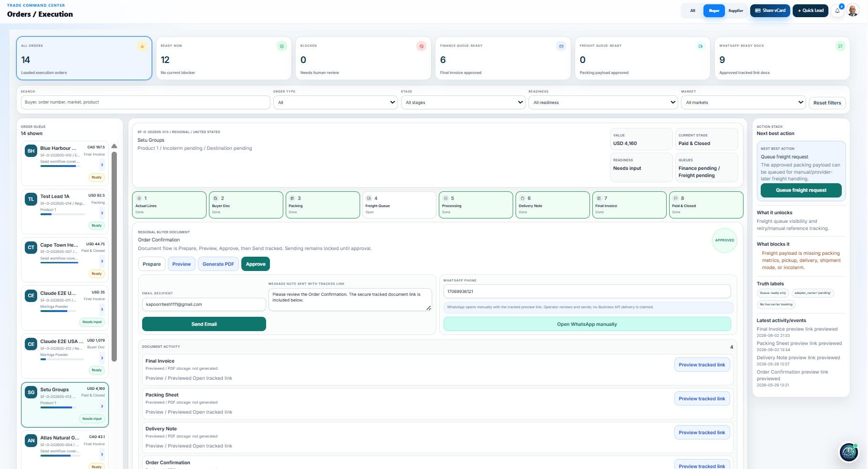Open the notifications bell icon
Image resolution: width=868 pixels, height=469 pixels.
(837, 10)
